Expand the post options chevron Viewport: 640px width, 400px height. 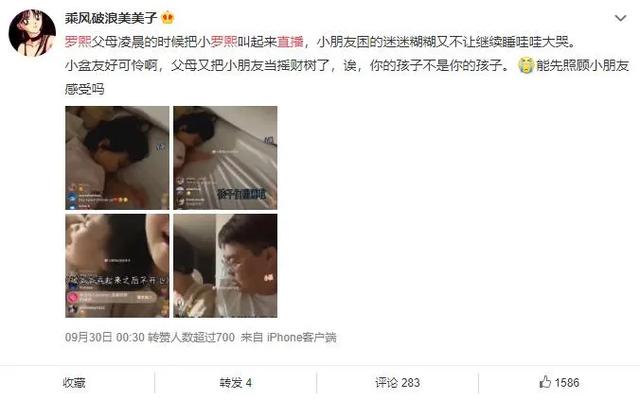point(620,18)
